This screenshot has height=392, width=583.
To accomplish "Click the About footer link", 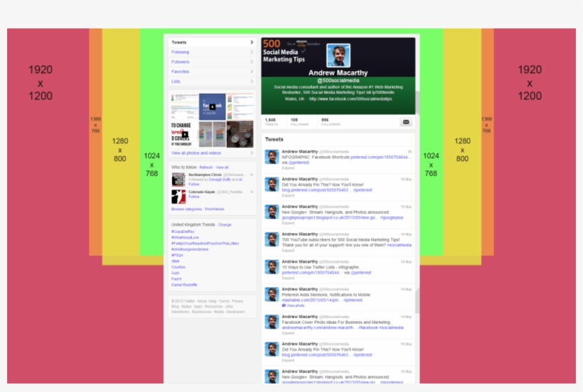I will point(202,301).
